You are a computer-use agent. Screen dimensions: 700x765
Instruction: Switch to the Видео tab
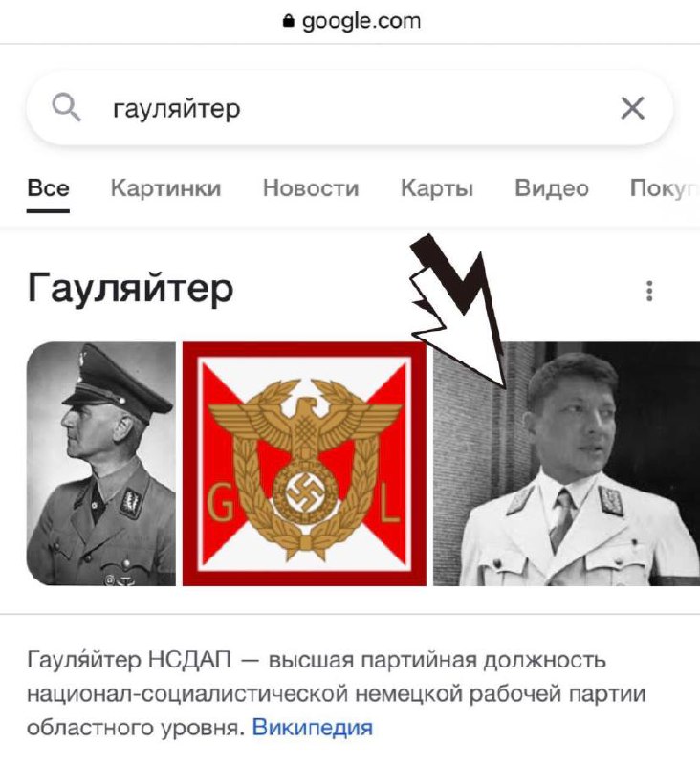552,188
